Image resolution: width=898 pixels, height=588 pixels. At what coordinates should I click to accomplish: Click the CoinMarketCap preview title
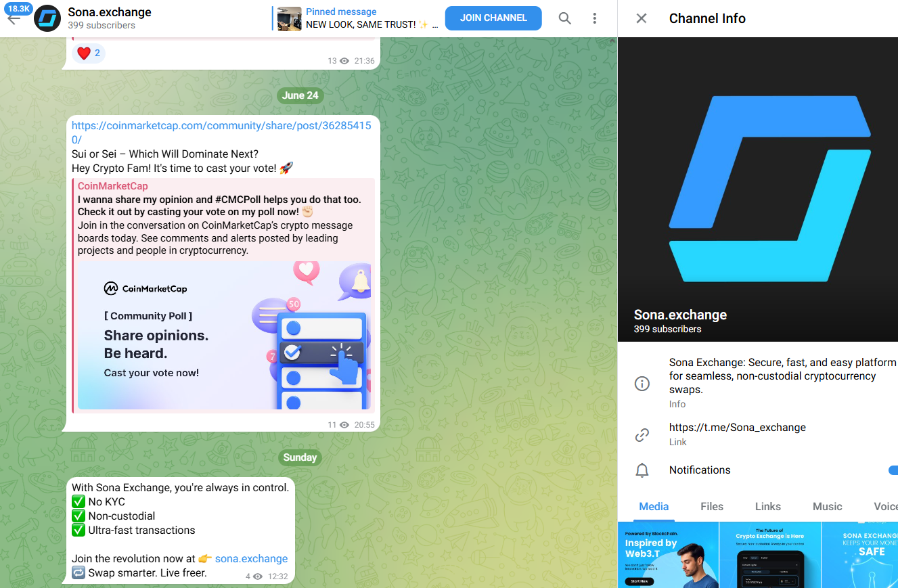112,186
